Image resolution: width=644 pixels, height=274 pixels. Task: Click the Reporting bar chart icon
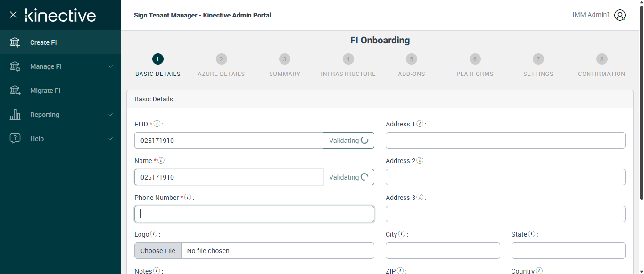click(15, 115)
